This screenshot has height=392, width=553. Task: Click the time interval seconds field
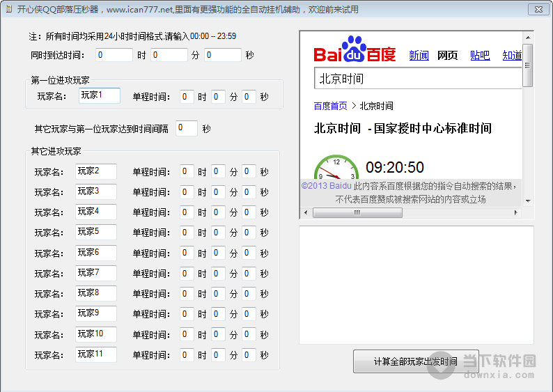pyautogui.click(x=186, y=128)
